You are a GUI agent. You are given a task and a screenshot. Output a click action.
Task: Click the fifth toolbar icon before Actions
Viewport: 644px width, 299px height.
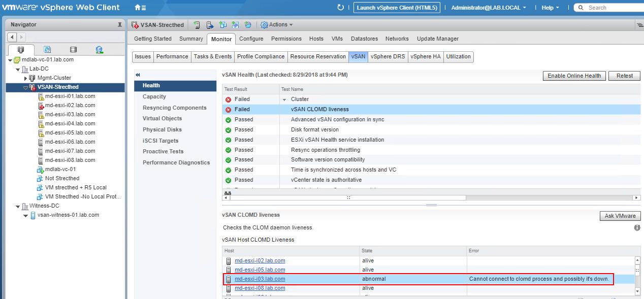(248, 24)
